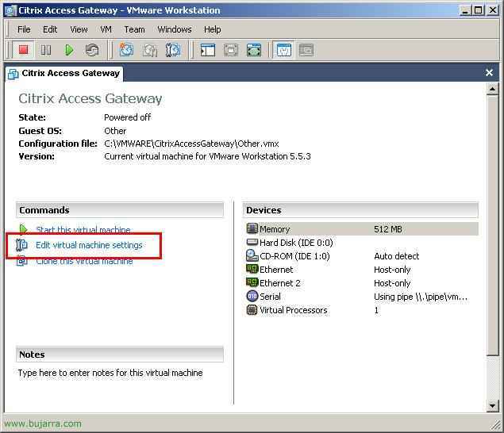
Task: Click the configuration file path Other.vmx
Action: (x=191, y=144)
